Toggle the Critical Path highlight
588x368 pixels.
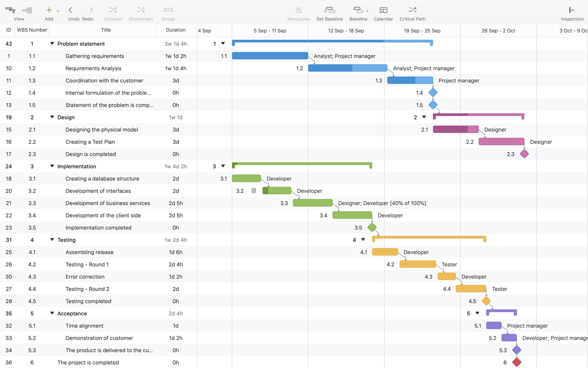coord(412,10)
